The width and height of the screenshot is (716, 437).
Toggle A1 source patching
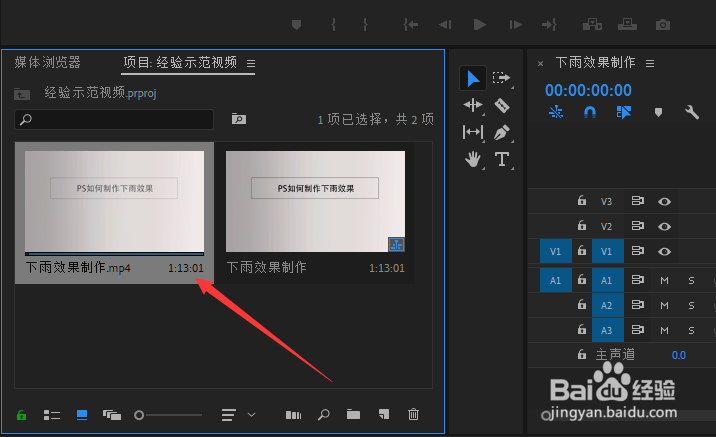555,280
